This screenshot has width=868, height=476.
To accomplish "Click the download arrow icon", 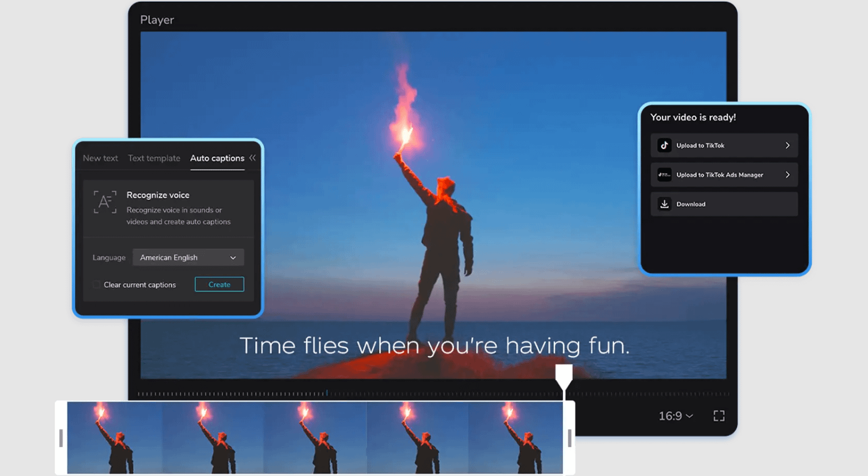I will pos(664,204).
